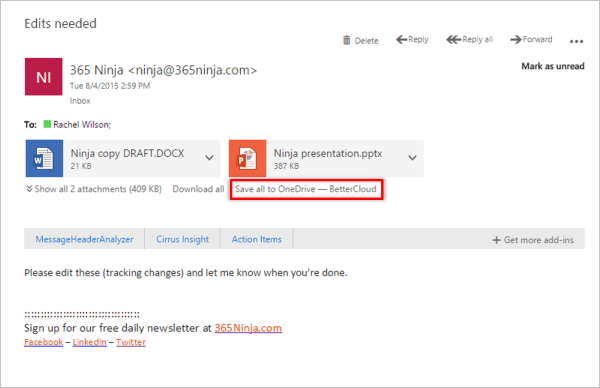Forward this email message
The width and height of the screenshot is (600, 388).
pos(531,39)
